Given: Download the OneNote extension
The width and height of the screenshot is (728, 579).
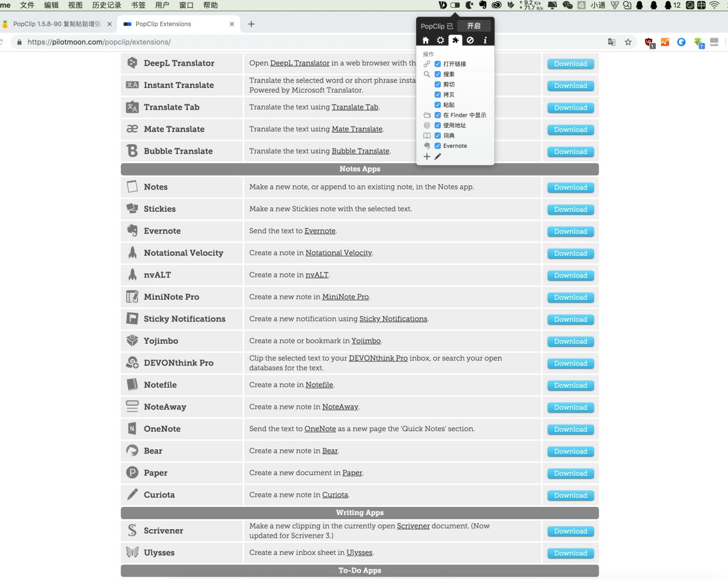Looking at the screenshot, I should [571, 429].
